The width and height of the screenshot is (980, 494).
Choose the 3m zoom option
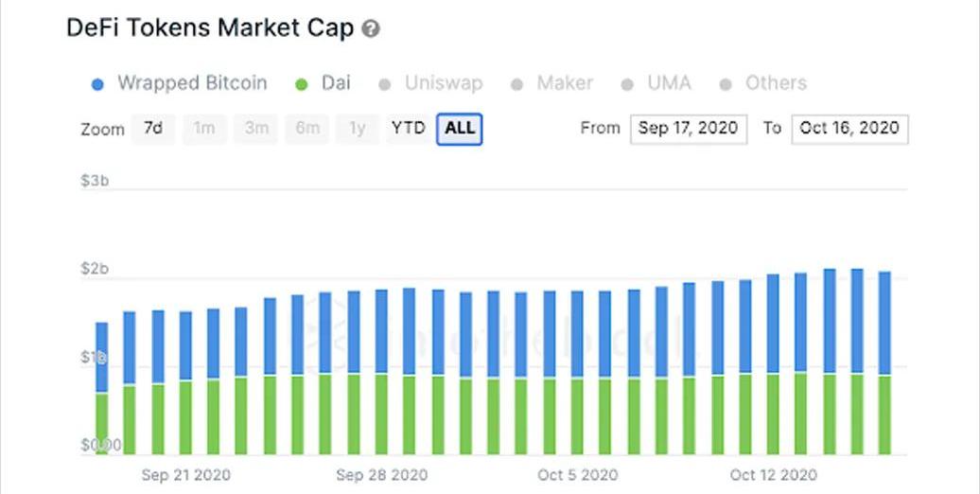256,129
